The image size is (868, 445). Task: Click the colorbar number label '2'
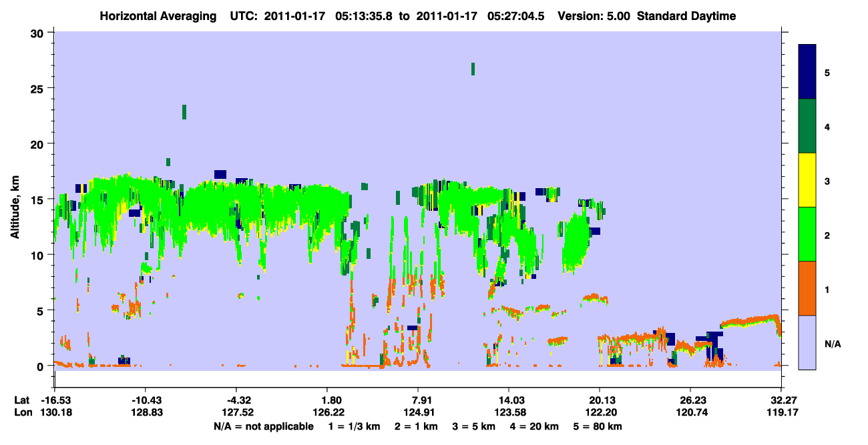pos(827,234)
